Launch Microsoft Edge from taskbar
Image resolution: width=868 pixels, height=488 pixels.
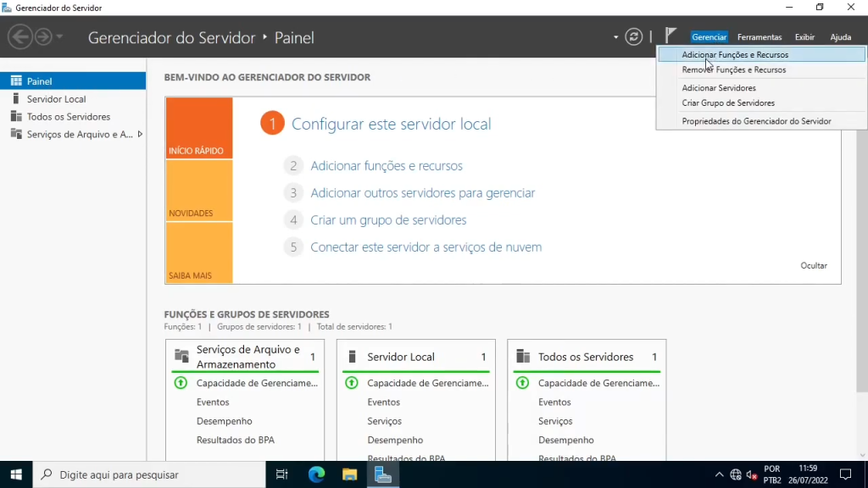316,474
